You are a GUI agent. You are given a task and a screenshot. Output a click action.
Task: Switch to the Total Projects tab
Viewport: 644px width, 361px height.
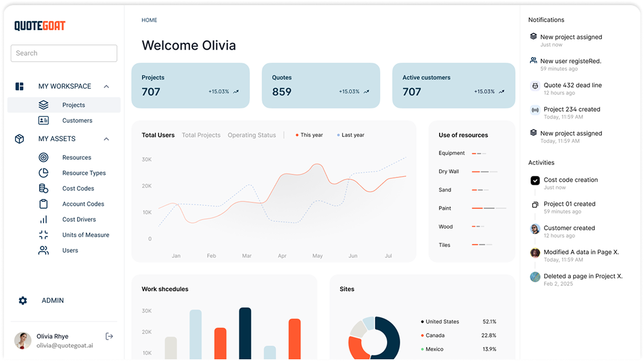click(x=201, y=135)
